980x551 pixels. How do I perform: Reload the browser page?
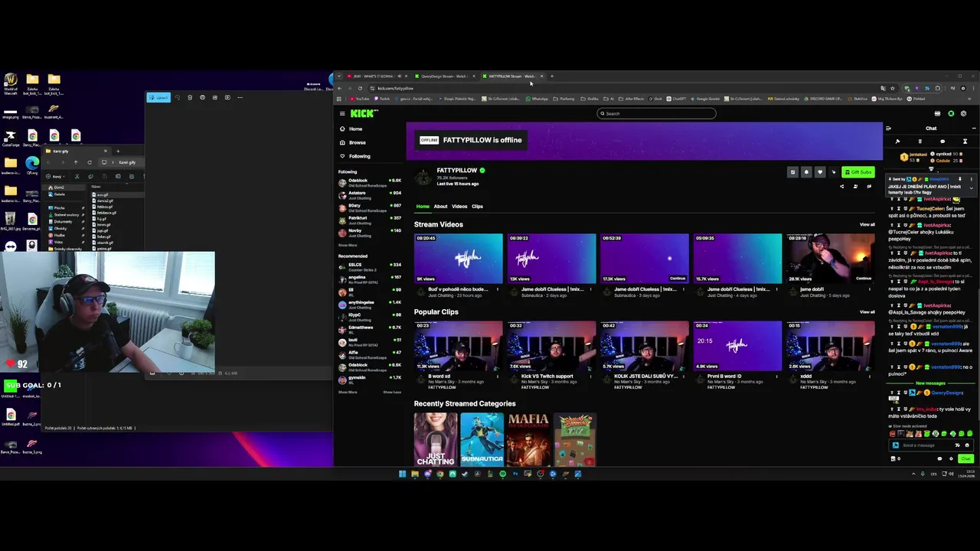click(360, 88)
